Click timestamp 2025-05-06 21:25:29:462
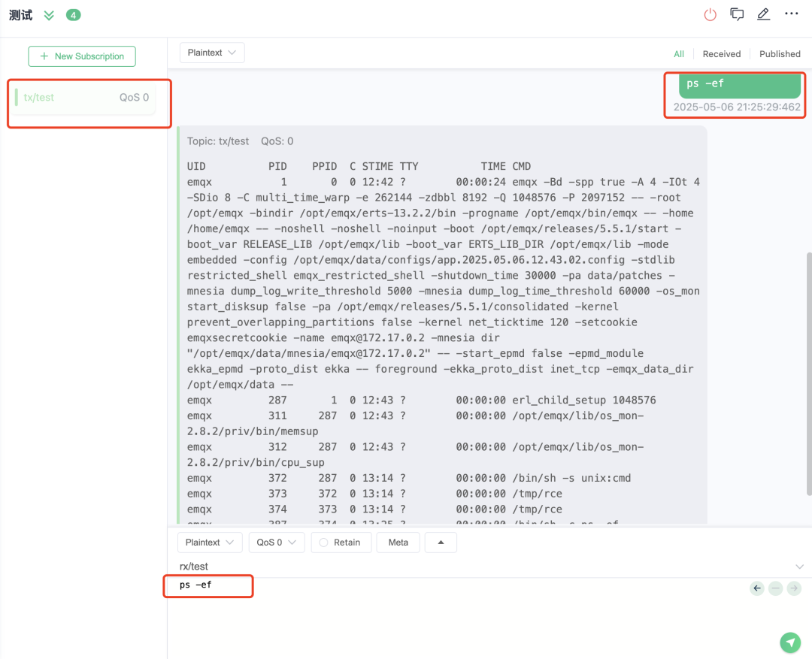 [x=736, y=107]
